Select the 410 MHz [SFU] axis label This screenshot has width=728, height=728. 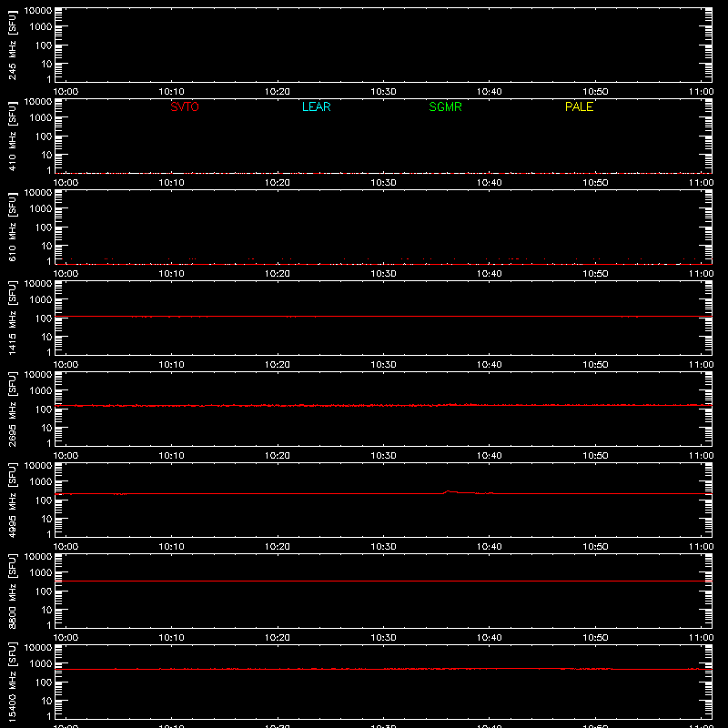click(13, 136)
